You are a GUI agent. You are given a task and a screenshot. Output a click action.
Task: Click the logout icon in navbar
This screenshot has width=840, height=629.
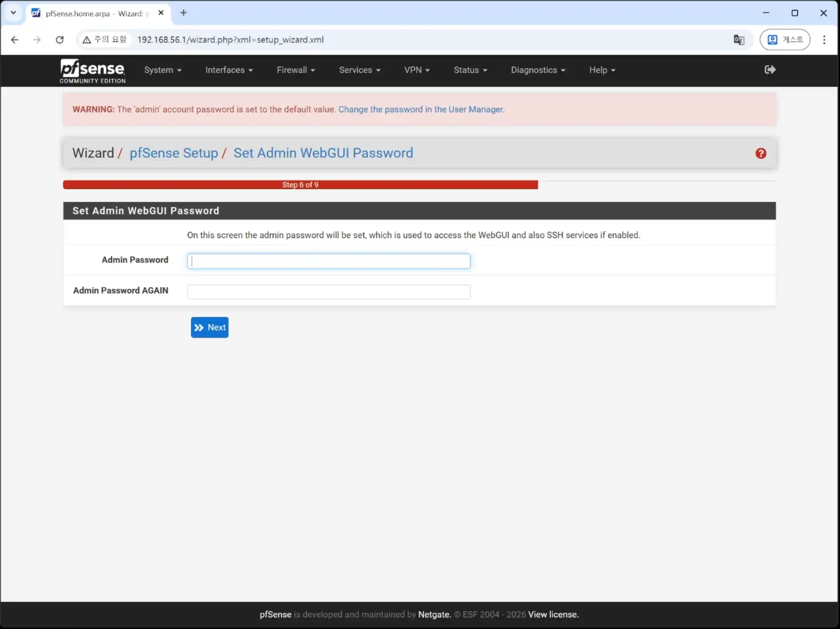[x=770, y=70]
